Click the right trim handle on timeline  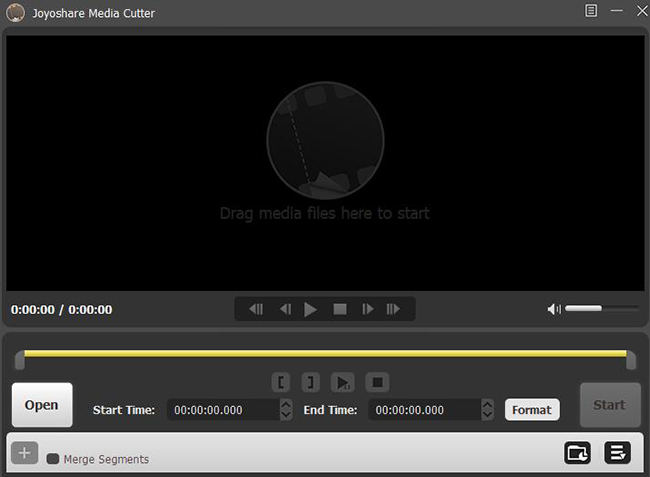click(x=631, y=360)
